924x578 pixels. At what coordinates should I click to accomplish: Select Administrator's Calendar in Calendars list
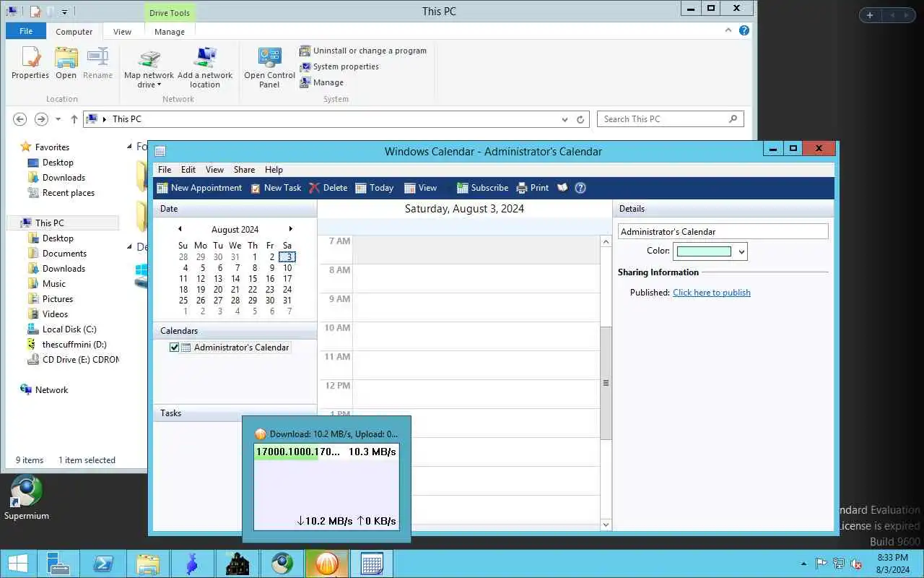click(x=241, y=348)
